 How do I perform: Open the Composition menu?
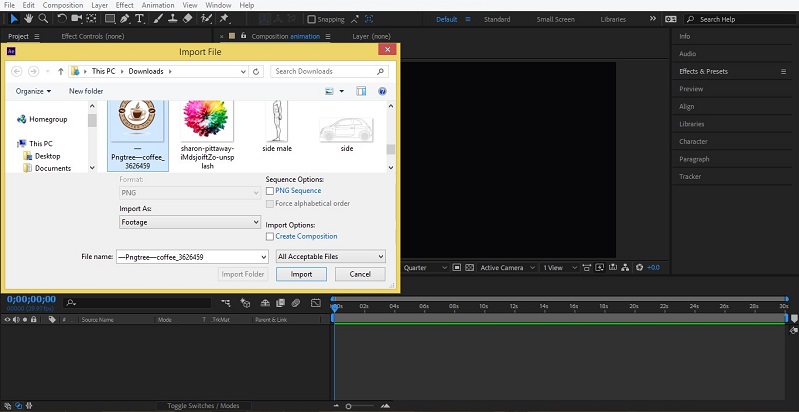pos(63,5)
